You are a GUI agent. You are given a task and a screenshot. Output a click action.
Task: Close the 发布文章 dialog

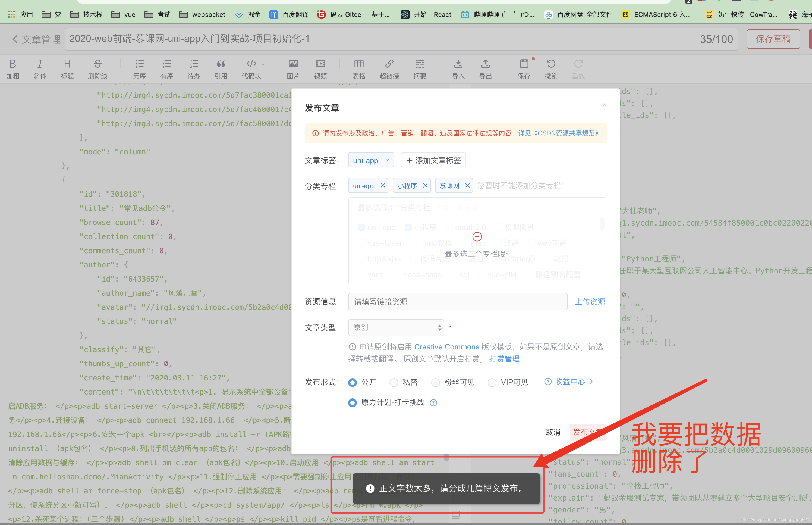pyautogui.click(x=604, y=105)
